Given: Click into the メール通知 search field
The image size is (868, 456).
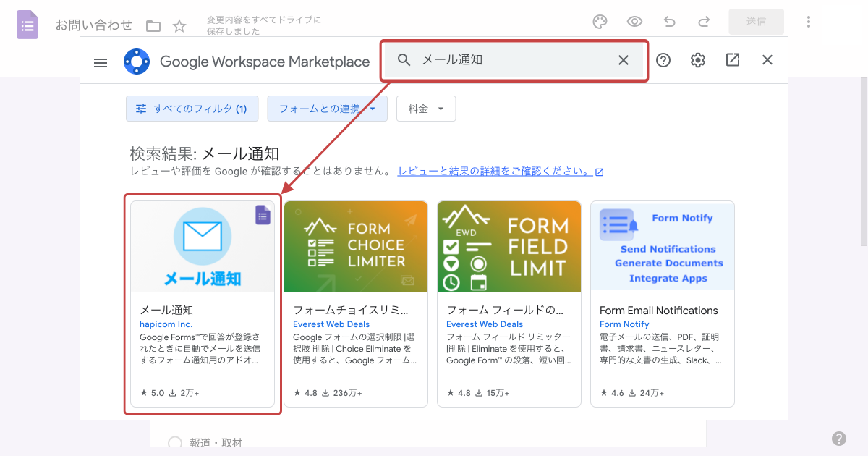Looking at the screenshot, I should click(514, 60).
